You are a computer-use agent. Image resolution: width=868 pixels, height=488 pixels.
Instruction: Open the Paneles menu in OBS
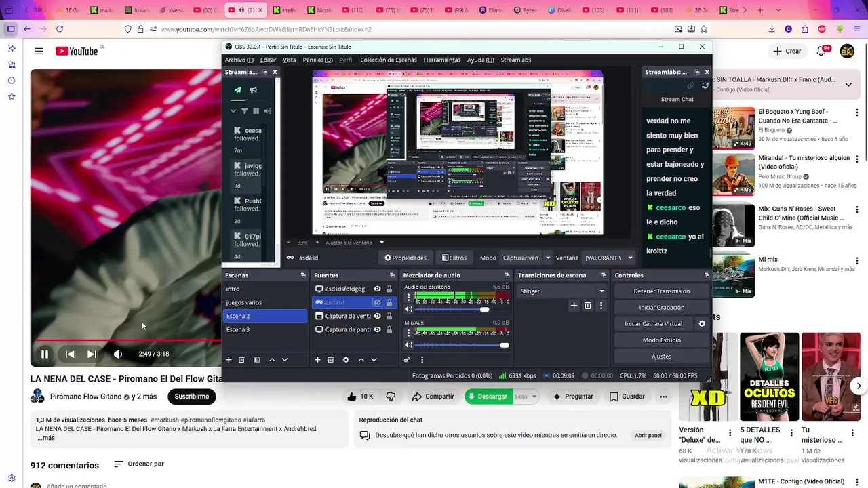pos(317,60)
